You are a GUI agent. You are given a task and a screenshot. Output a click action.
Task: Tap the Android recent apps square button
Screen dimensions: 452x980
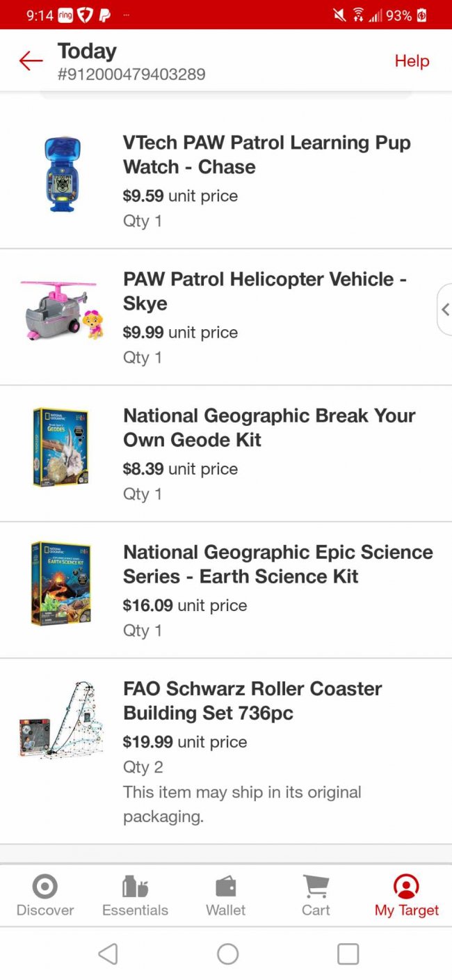[348, 954]
